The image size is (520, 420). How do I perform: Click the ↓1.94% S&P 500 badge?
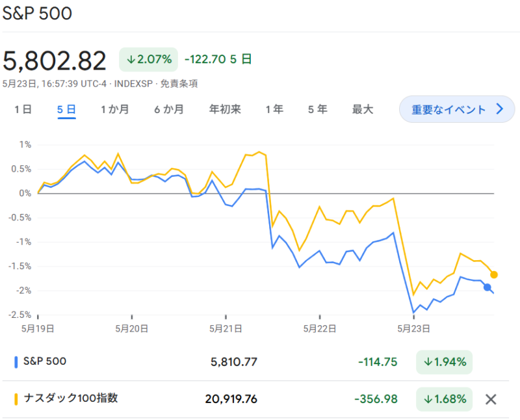pyautogui.click(x=445, y=362)
